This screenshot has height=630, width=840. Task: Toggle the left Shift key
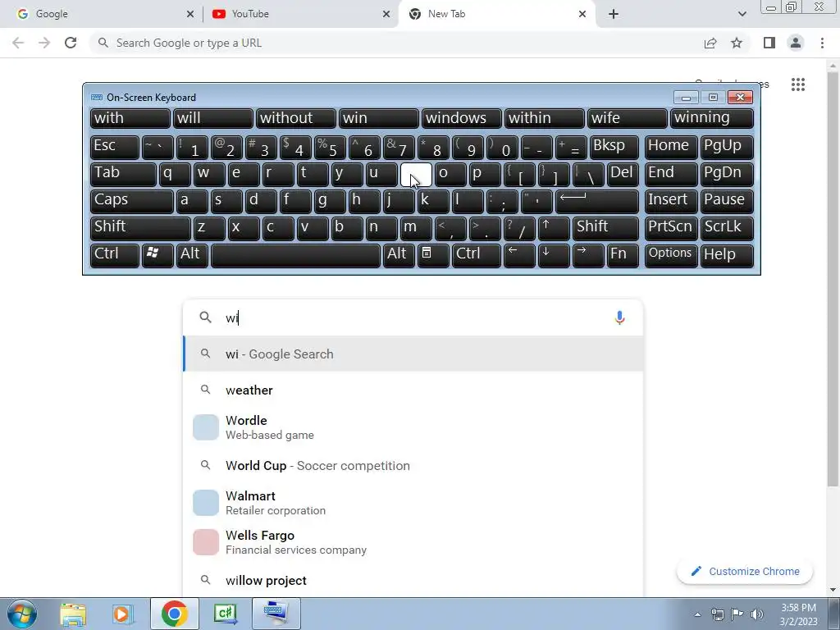tap(140, 228)
